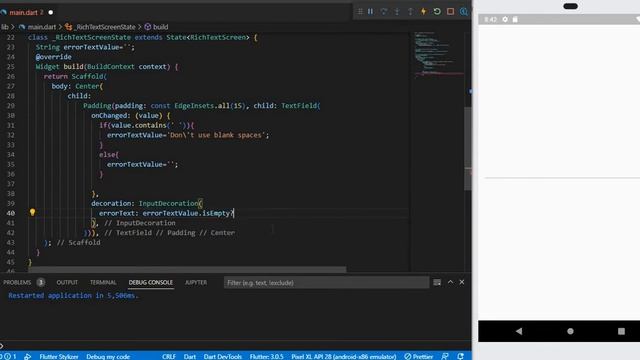The image size is (640, 360).
Task: Click the editor horizontal scrollbar
Action: pos(187,270)
